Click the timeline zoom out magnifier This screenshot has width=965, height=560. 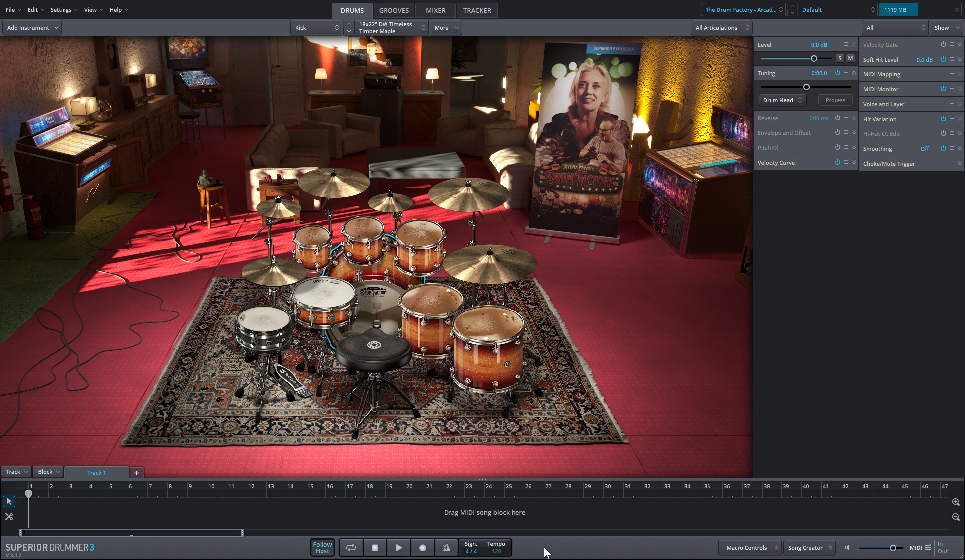pos(956,517)
